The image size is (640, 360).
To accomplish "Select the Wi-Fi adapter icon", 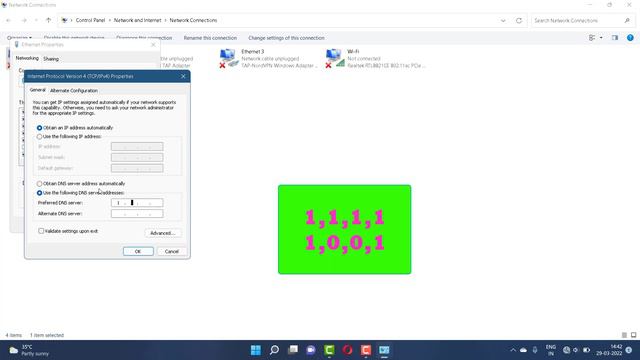I will pyautogui.click(x=334, y=58).
